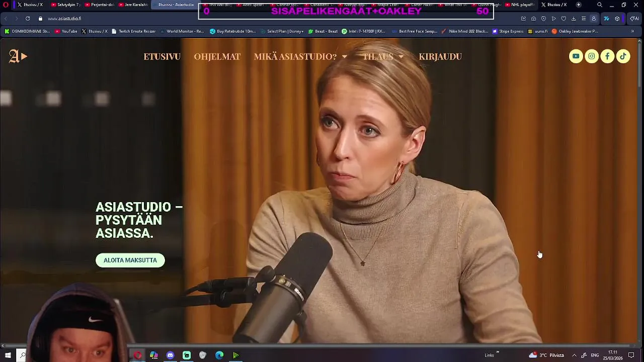Open the YouTube bookmark

tap(66, 31)
